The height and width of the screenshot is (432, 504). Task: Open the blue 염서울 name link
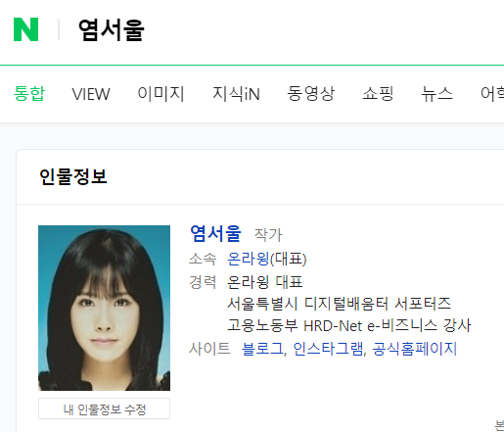tap(215, 234)
